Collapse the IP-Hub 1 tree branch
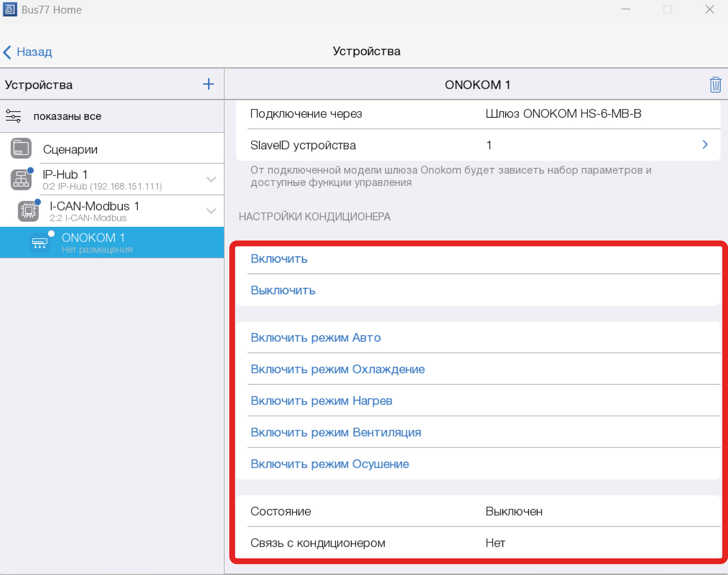 pos(211,180)
